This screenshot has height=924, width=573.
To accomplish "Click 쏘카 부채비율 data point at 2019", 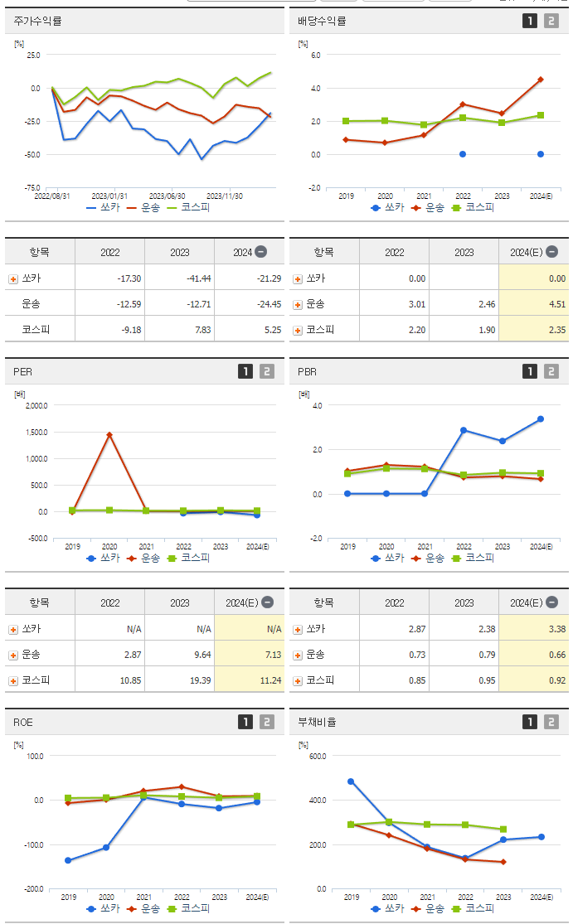I will [x=351, y=781].
